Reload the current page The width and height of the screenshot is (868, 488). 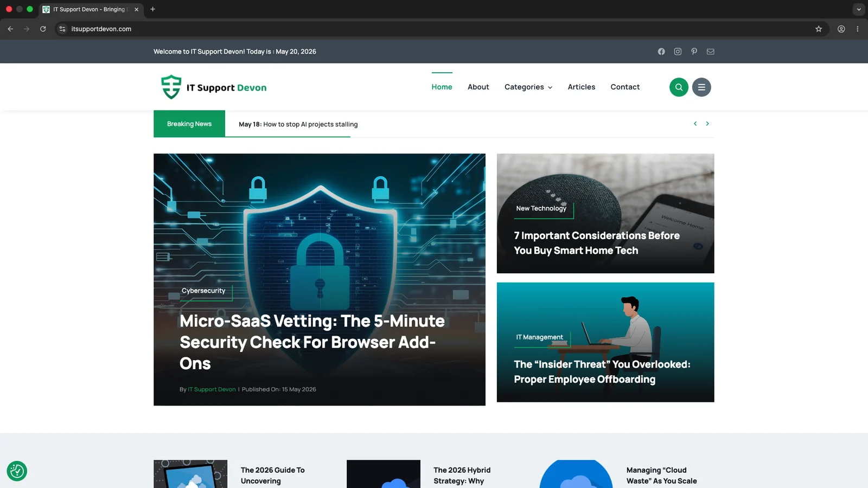tap(43, 29)
